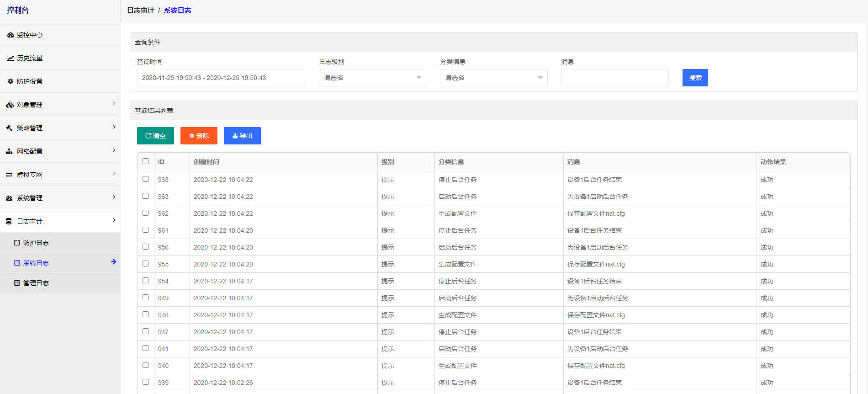Click 控制台 title in sidebar header
The width and height of the screenshot is (868, 394).
point(18,10)
